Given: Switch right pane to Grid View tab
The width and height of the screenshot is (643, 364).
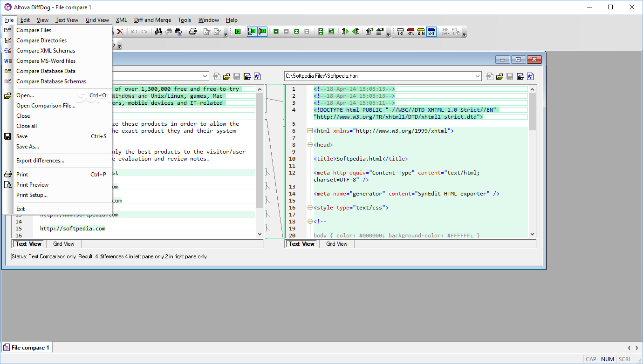Looking at the screenshot, I should tap(337, 244).
